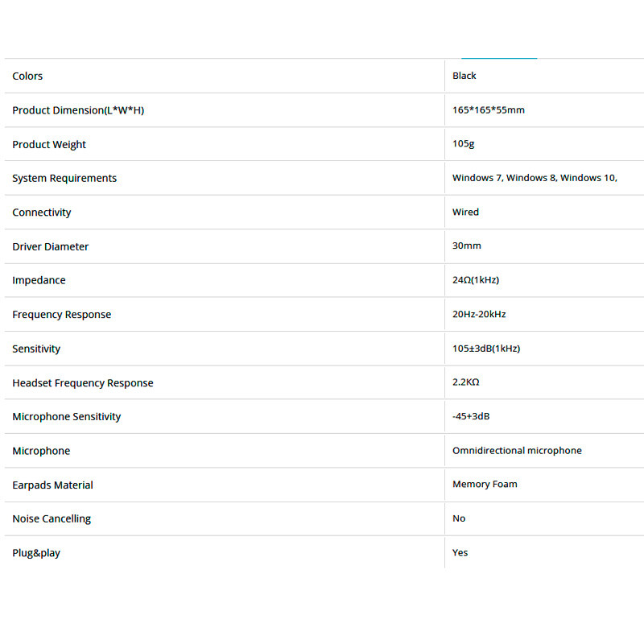
Task: Click the Frequency Response label
Action: tap(62, 315)
